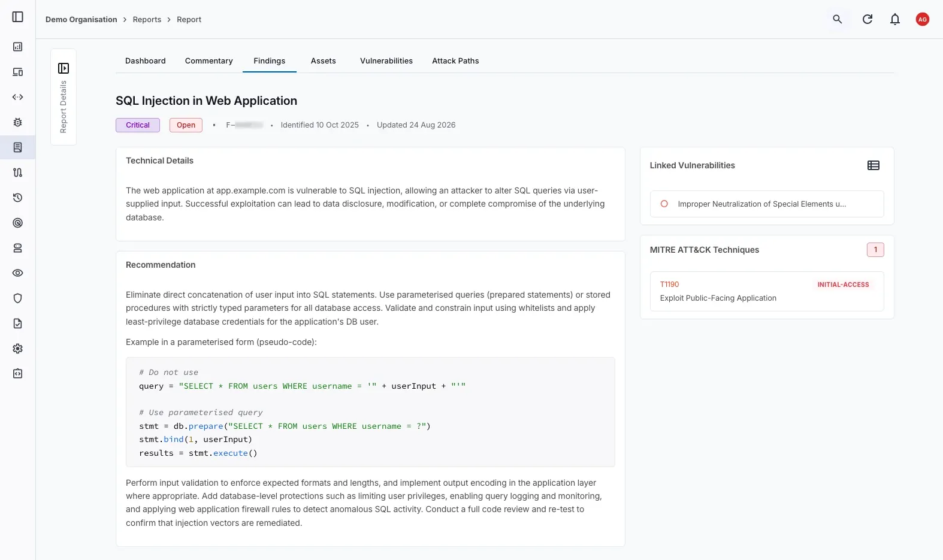Open the devices icon in sidebar
This screenshot has height=560, width=943.
(x=18, y=72)
